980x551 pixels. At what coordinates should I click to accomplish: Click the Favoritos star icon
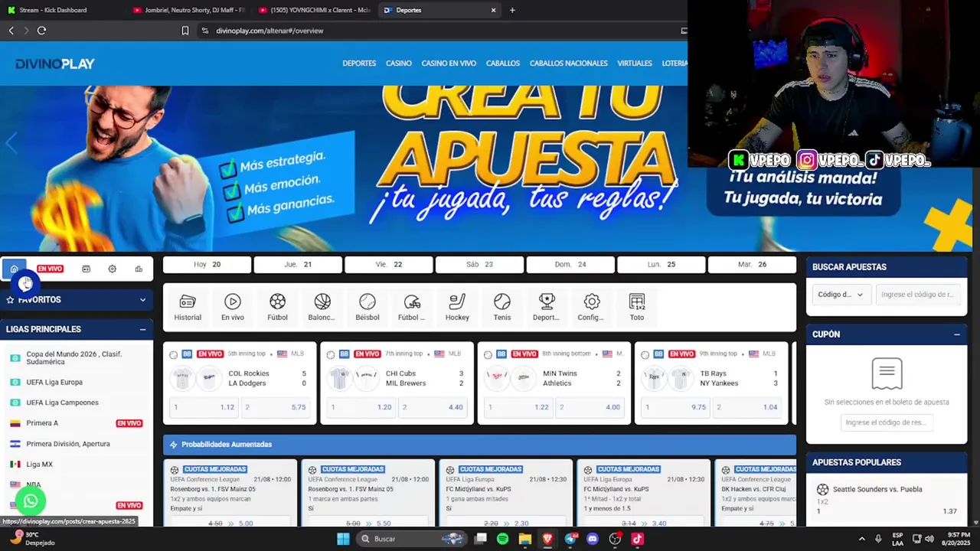[x=10, y=300]
